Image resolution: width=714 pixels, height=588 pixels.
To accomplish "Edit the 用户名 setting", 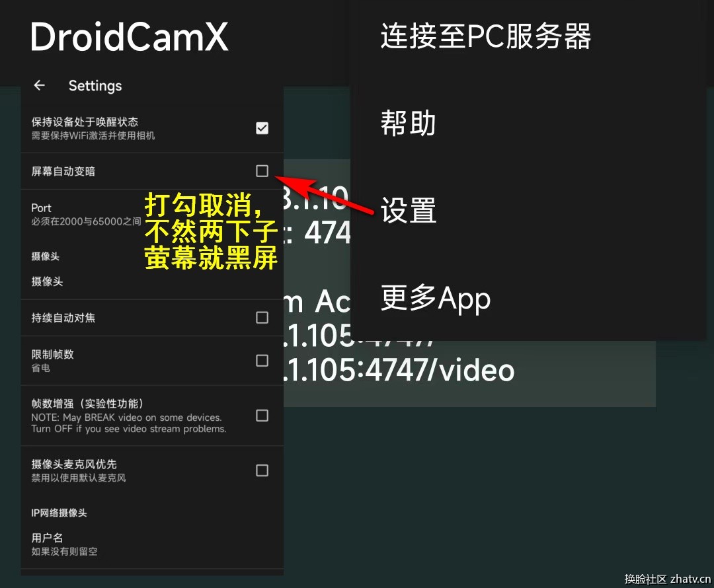I will 152,544.
